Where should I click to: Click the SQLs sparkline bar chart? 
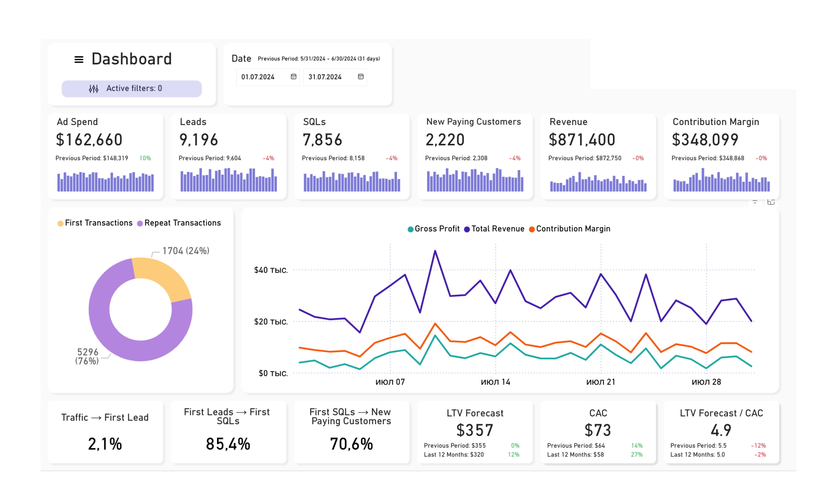[x=352, y=182]
